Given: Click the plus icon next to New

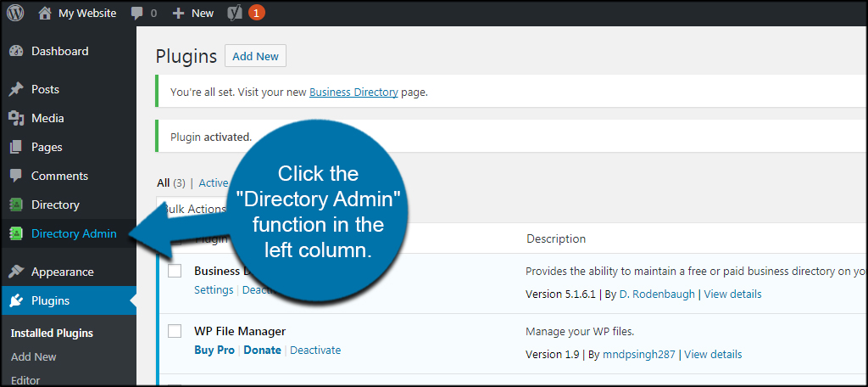Looking at the screenshot, I should pyautogui.click(x=178, y=14).
